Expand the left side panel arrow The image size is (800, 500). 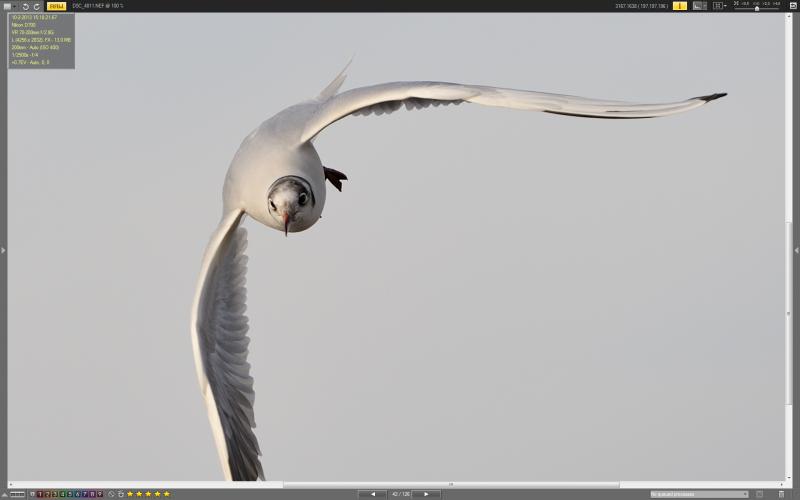[x=3, y=250]
